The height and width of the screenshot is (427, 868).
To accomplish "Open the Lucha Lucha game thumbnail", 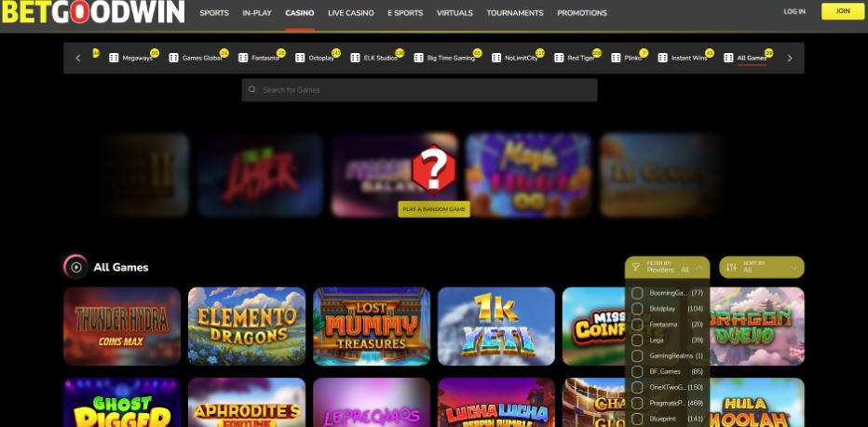I will point(496,403).
